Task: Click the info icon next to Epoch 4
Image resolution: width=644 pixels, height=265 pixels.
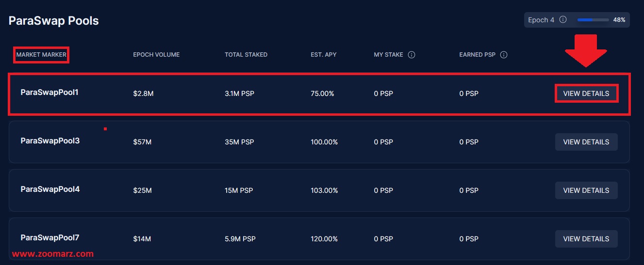Action: coord(563,20)
